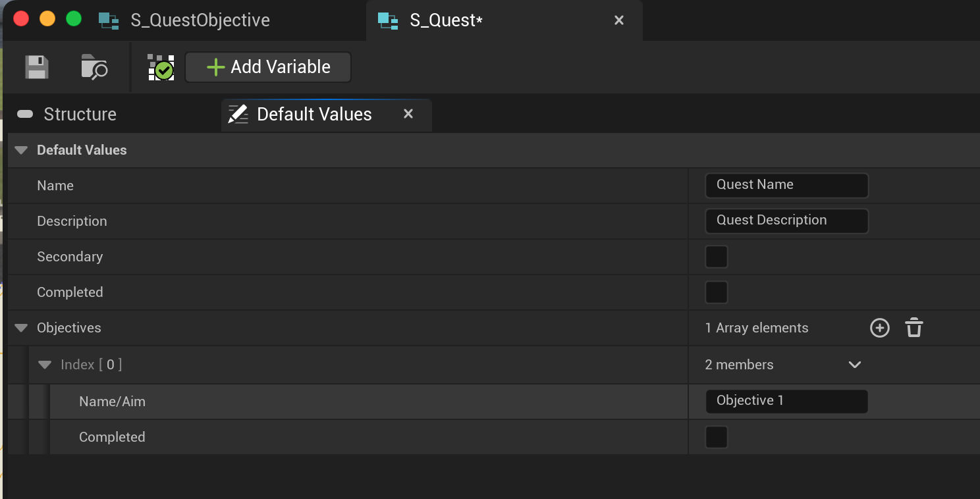Image resolution: width=980 pixels, height=499 pixels.
Task: Click the structure status checkmark icon
Action: (161, 67)
